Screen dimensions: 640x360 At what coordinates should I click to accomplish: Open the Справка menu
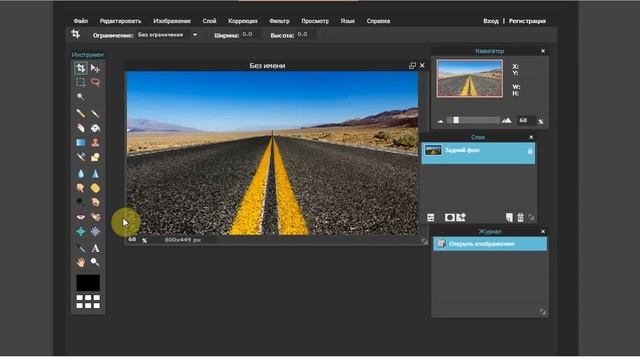point(378,21)
